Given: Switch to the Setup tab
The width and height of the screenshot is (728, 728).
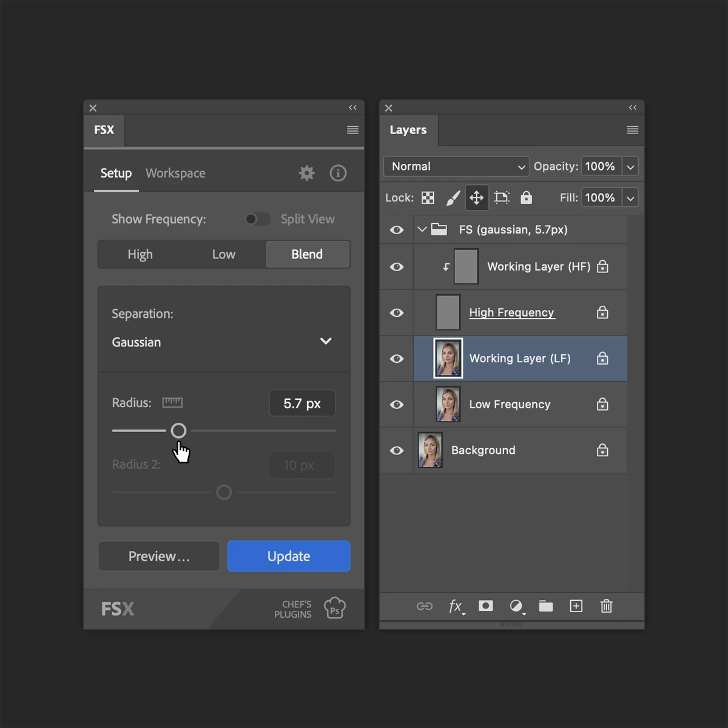Looking at the screenshot, I should click(x=116, y=174).
